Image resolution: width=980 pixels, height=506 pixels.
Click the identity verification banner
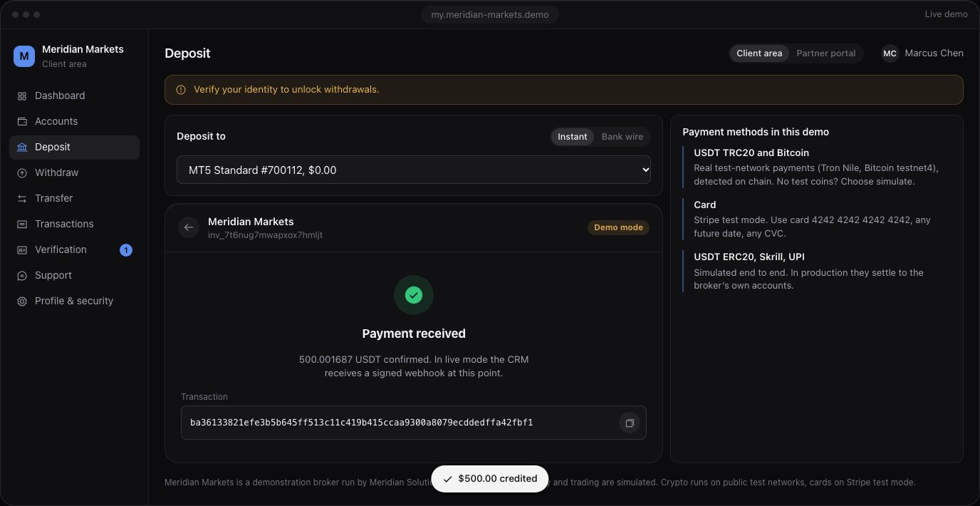click(x=564, y=90)
